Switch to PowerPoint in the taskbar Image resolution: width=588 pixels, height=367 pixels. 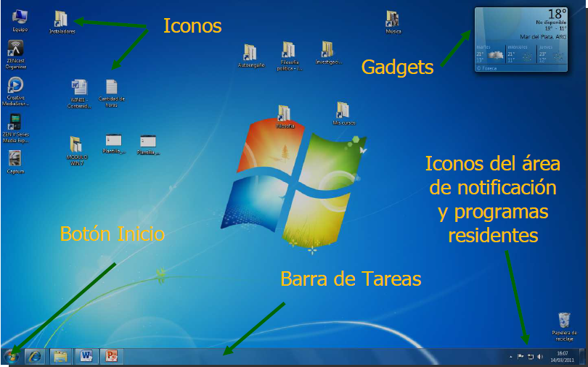point(111,356)
